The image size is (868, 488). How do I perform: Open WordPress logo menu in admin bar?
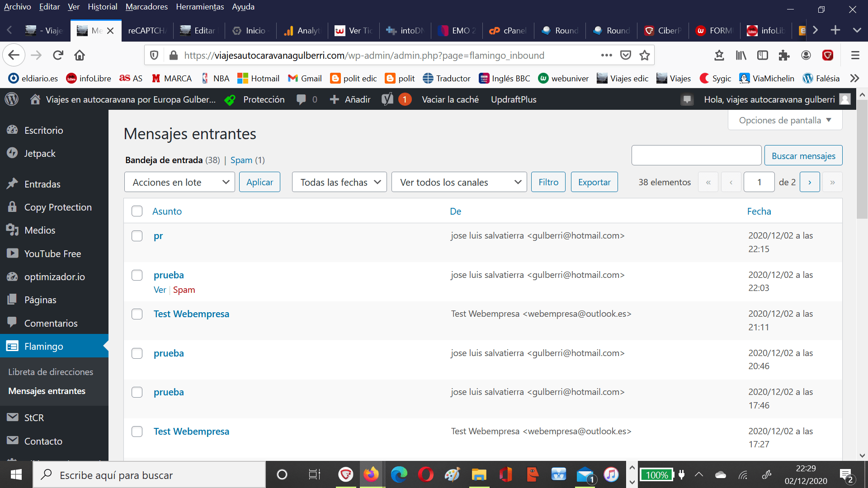(x=12, y=99)
